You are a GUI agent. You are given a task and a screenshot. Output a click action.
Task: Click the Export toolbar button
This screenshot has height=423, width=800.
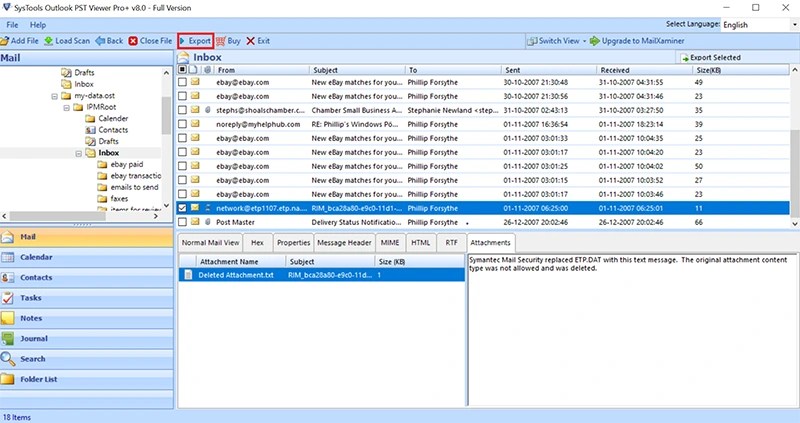click(x=194, y=41)
